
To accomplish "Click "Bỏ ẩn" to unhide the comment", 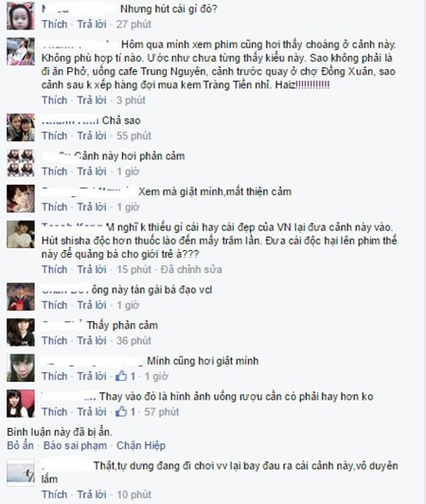I will click(x=20, y=445).
